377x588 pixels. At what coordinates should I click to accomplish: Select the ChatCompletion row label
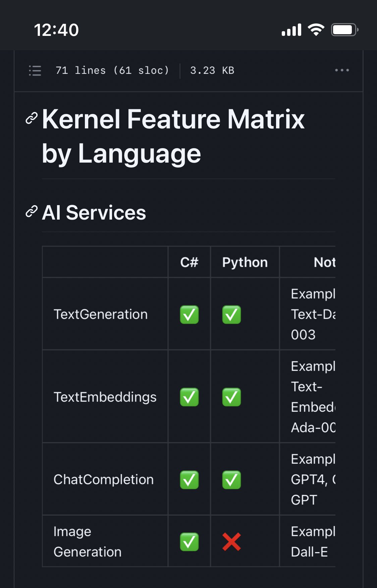104,480
